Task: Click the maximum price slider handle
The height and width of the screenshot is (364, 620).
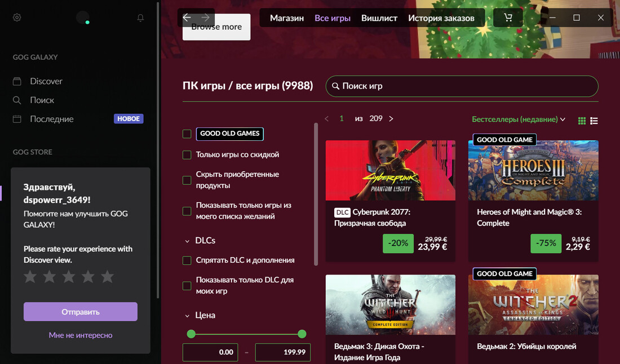Action: click(302, 334)
